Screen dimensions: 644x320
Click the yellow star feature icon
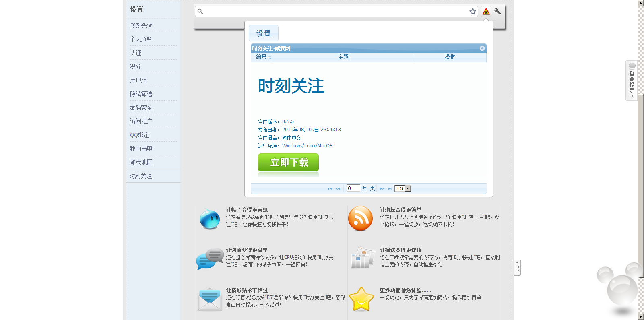[x=361, y=299]
